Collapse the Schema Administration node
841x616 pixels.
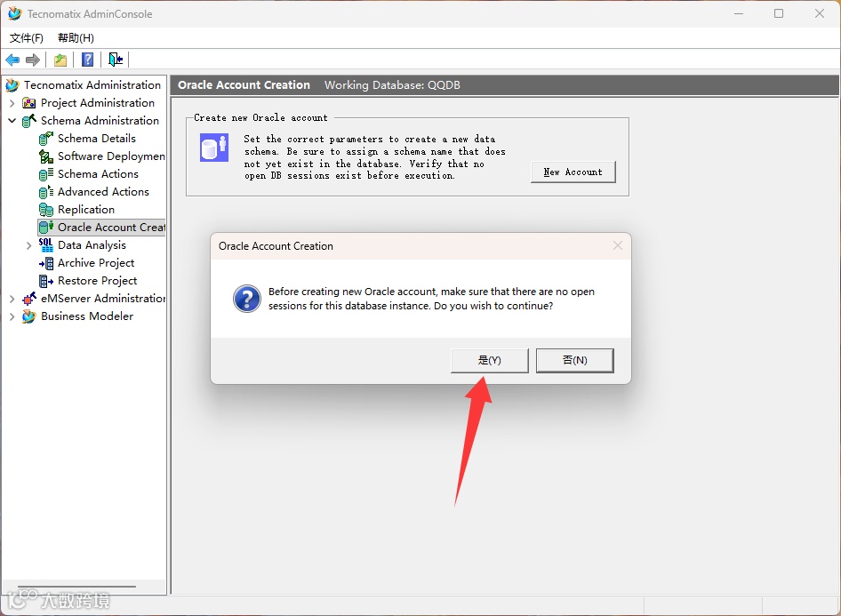[x=12, y=121]
